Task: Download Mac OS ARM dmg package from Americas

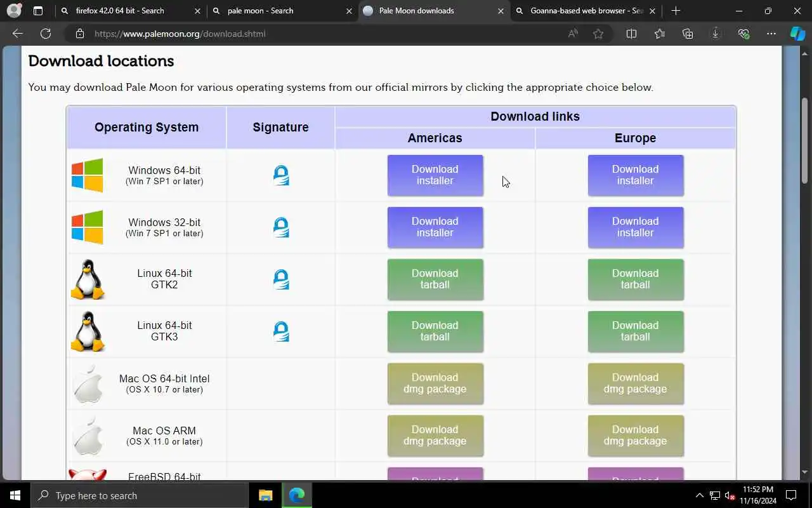Action: (435, 436)
